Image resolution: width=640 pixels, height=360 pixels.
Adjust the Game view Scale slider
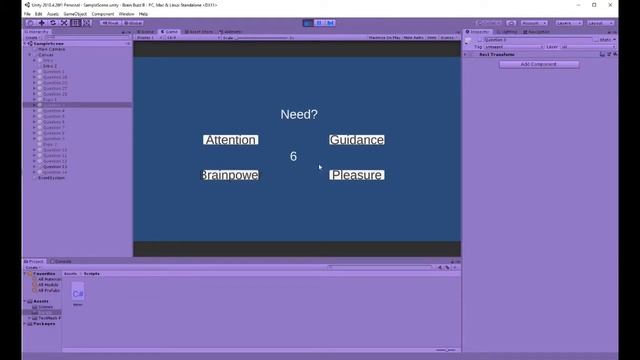(263, 38)
